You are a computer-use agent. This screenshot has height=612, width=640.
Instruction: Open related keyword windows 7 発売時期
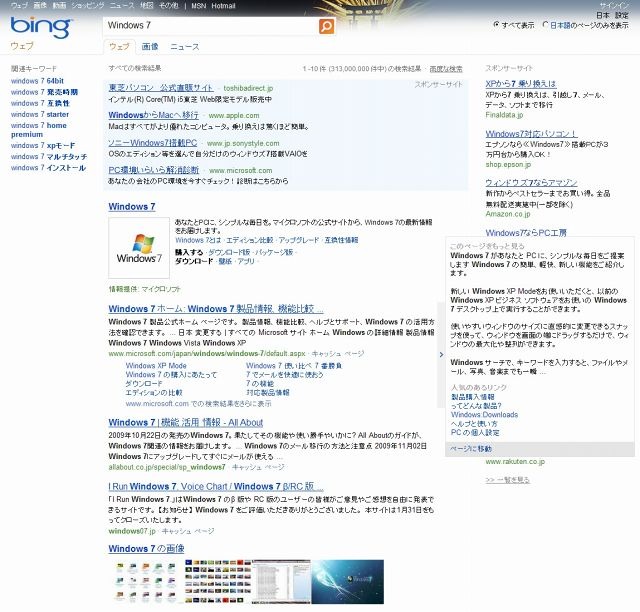pyautogui.click(x=44, y=92)
